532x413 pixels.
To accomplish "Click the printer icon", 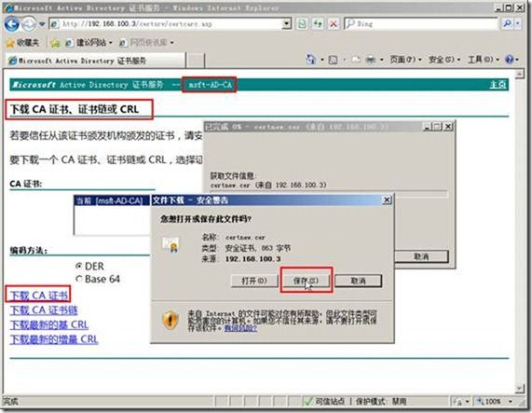I will [x=371, y=60].
